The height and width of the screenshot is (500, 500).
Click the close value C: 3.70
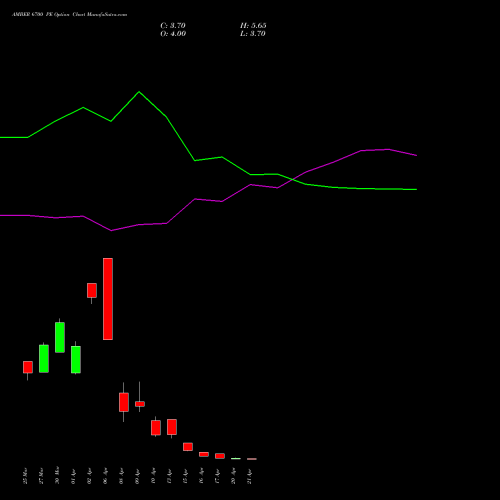[x=173, y=26]
